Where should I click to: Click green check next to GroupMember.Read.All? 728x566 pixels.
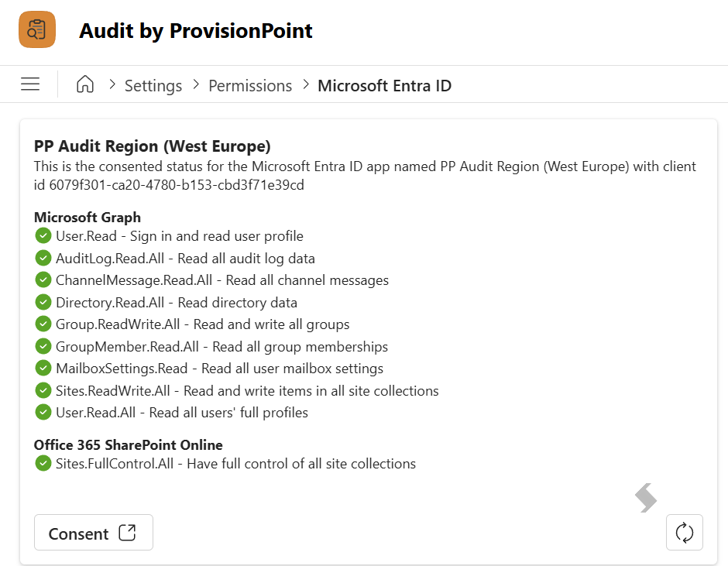point(43,346)
